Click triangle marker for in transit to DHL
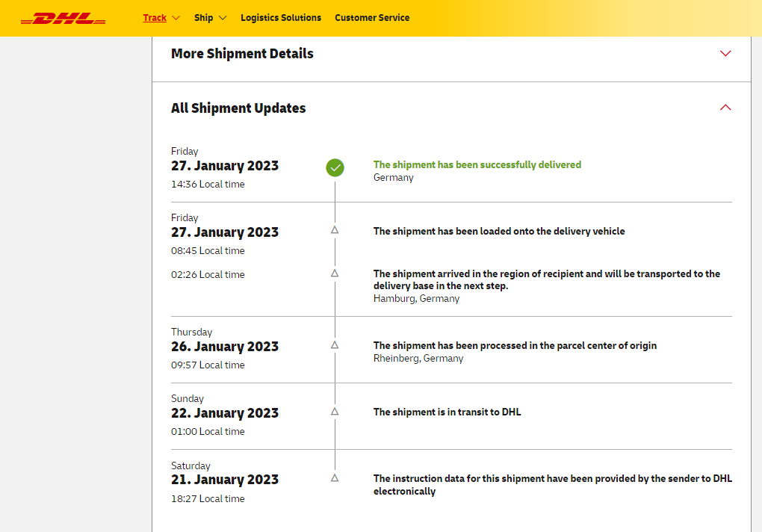 point(335,411)
